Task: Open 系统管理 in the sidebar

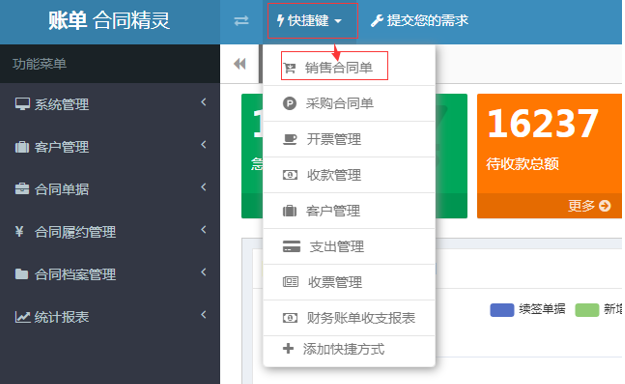Action: 110,104
